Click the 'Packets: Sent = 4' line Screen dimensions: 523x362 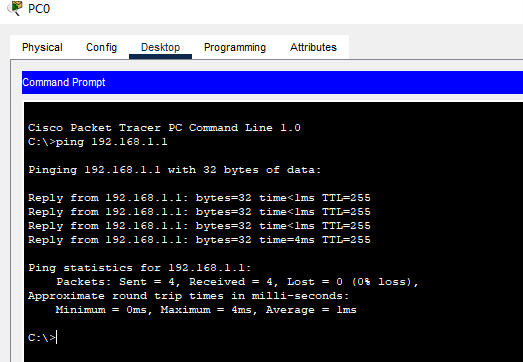237,282
